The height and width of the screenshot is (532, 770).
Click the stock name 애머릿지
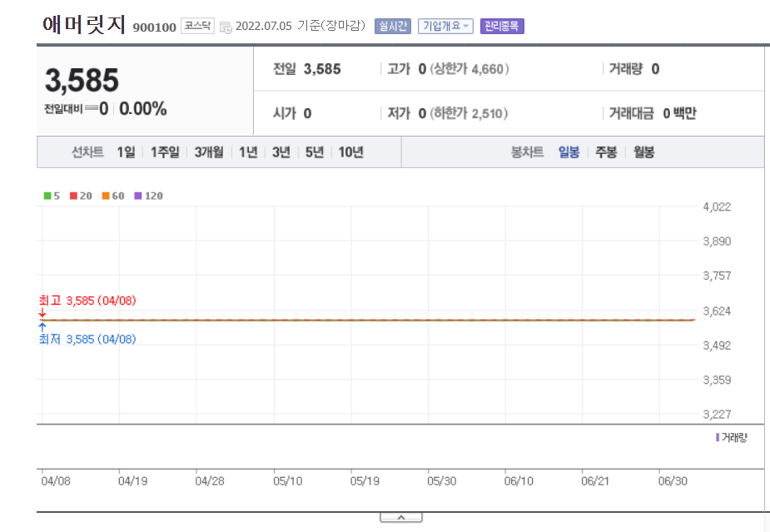pos(84,24)
